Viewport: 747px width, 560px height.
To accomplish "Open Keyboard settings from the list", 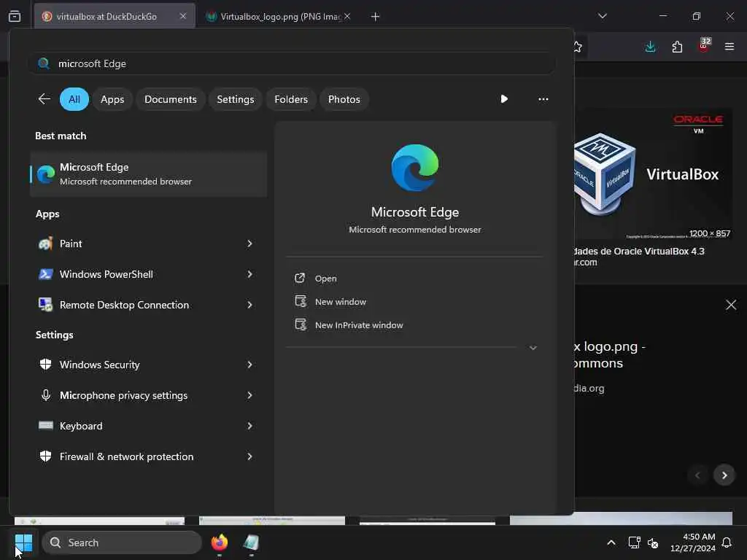I will coord(148,426).
